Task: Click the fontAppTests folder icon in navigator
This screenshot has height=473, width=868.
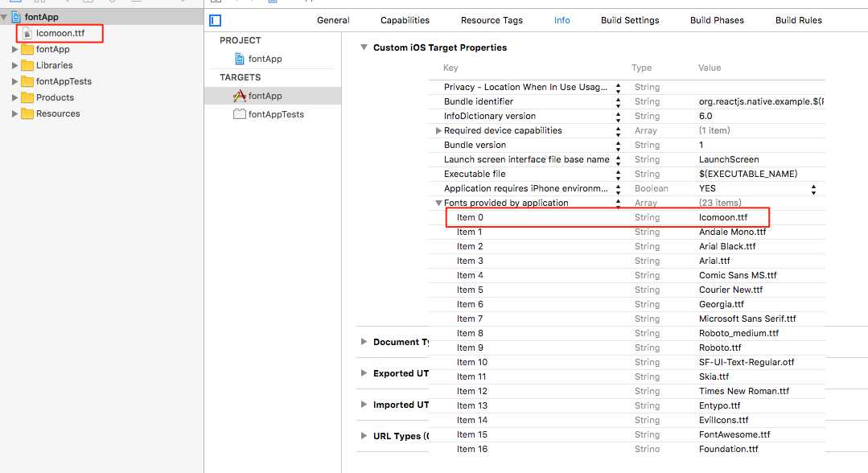Action: [27, 81]
